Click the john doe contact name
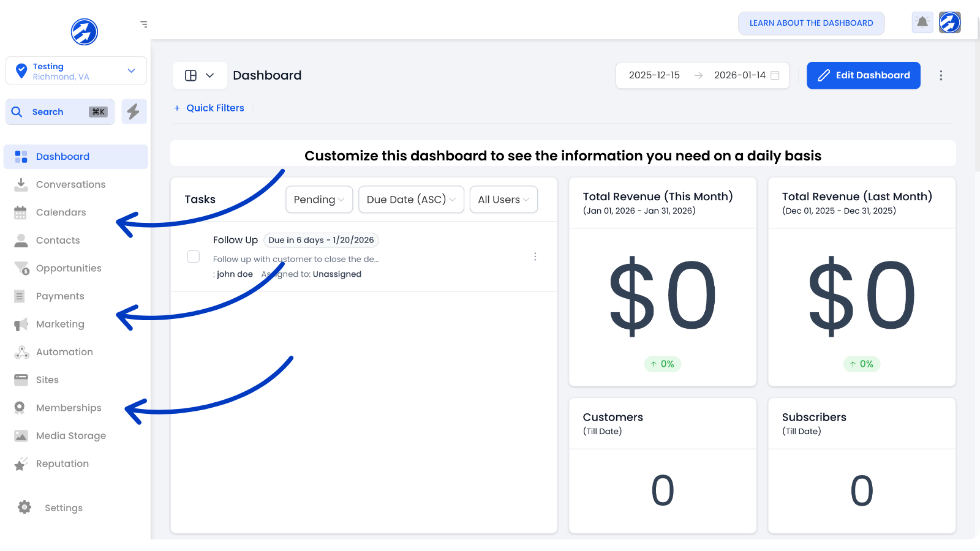This screenshot has width=980, height=551. [x=235, y=274]
